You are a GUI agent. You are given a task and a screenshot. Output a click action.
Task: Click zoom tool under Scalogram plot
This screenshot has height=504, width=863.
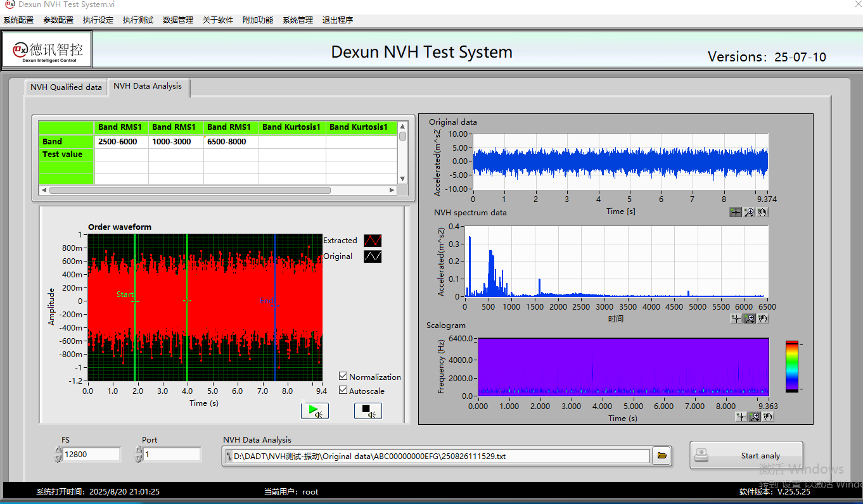pyautogui.click(x=755, y=417)
